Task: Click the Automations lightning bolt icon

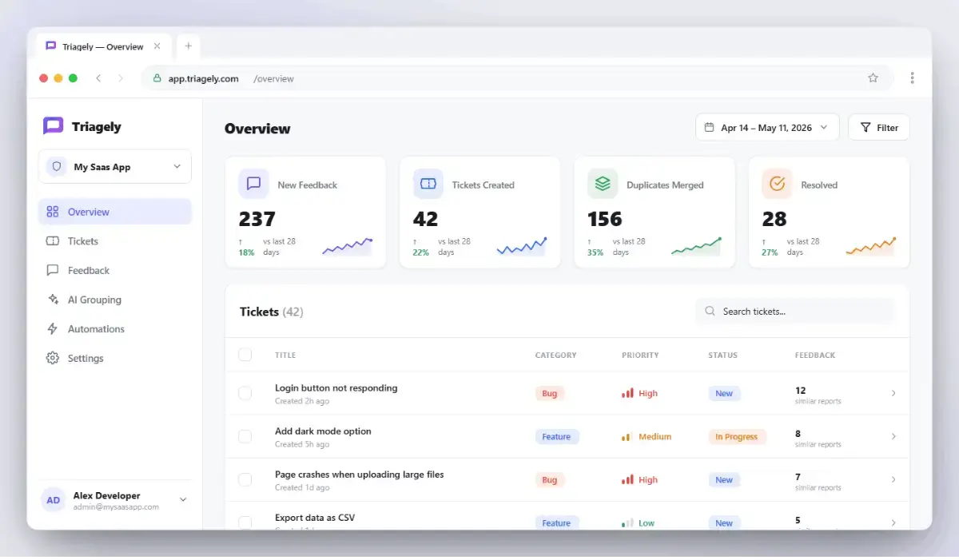Action: [53, 329]
